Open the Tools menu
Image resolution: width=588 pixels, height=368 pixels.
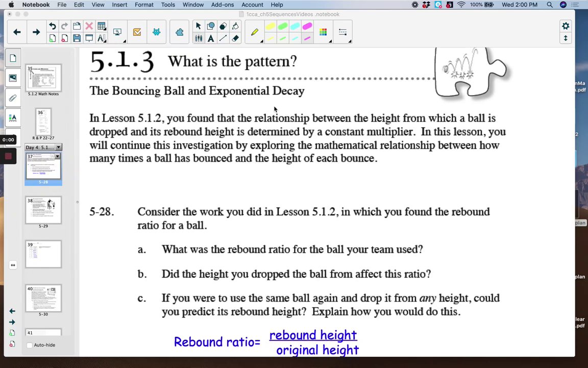coord(168,5)
